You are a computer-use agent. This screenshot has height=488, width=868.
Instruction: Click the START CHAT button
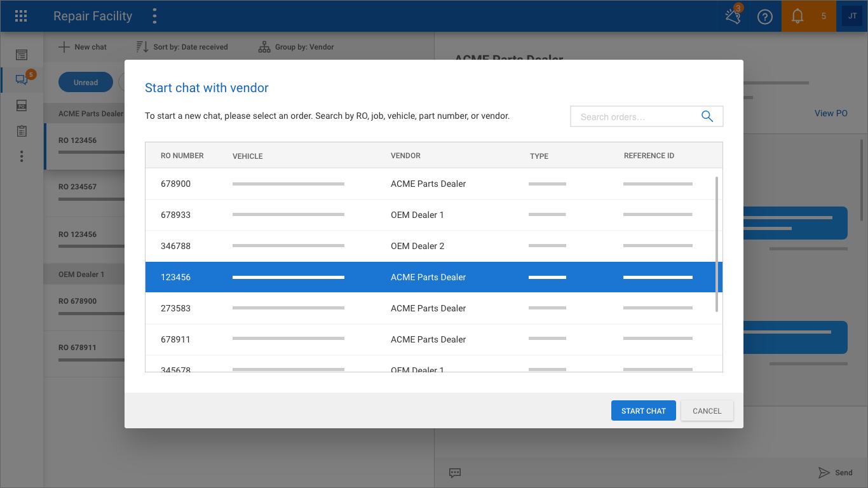click(x=644, y=410)
